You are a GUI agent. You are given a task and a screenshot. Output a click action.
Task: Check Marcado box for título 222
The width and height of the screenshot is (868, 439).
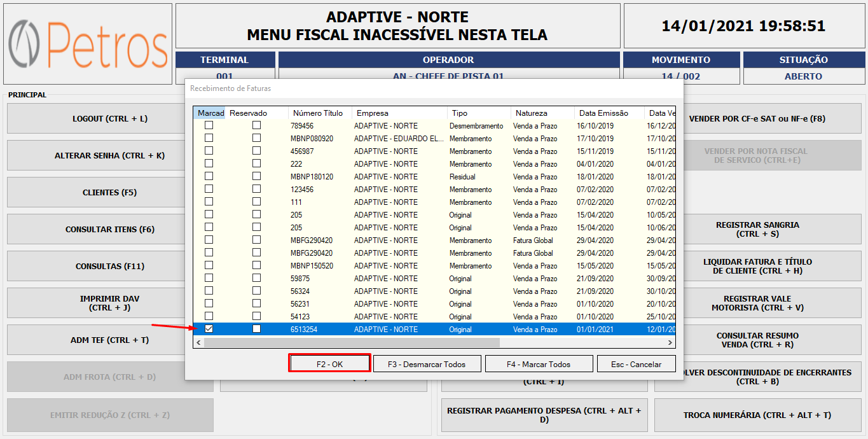pos(209,164)
